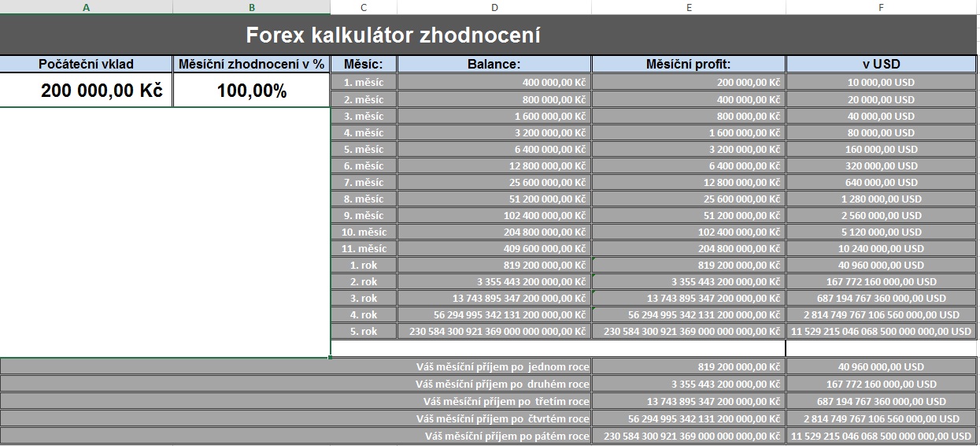980x446 pixels.
Task: Click the 'Forex kalkulátor zhodnocení' title cell
Action: pos(488,35)
